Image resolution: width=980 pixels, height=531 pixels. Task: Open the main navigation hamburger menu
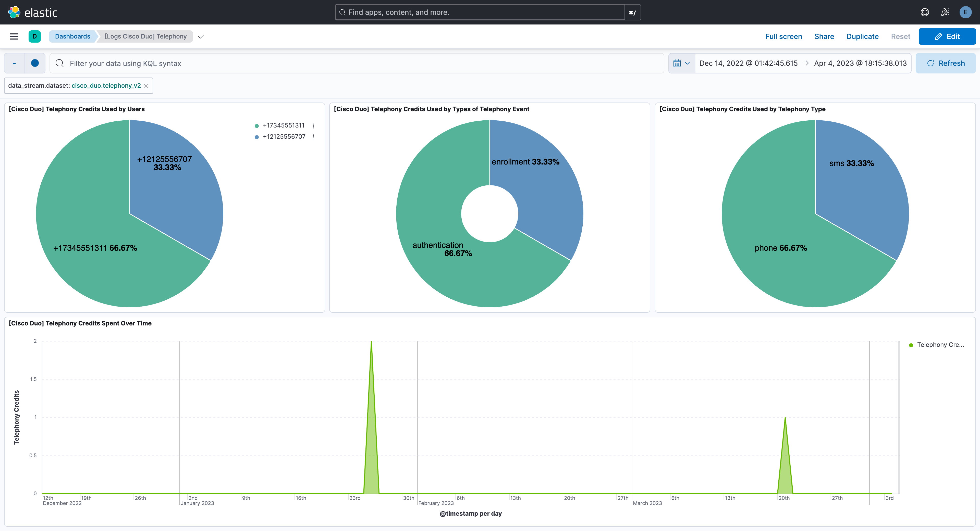click(x=14, y=36)
